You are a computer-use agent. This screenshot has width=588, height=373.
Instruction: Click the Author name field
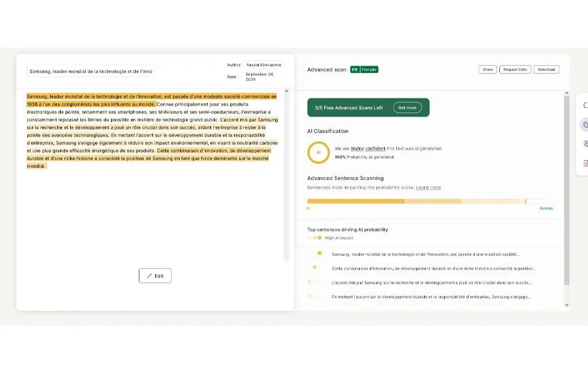click(x=263, y=64)
